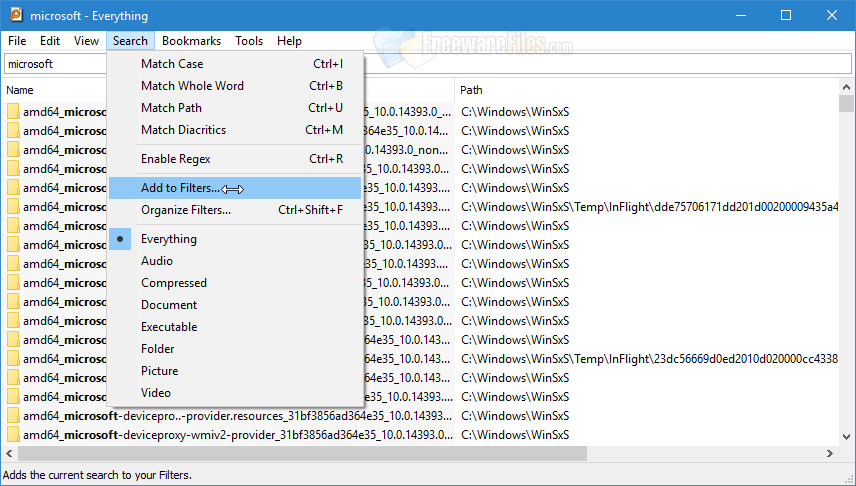856x486 pixels.
Task: Open the File menu
Action: tap(17, 41)
